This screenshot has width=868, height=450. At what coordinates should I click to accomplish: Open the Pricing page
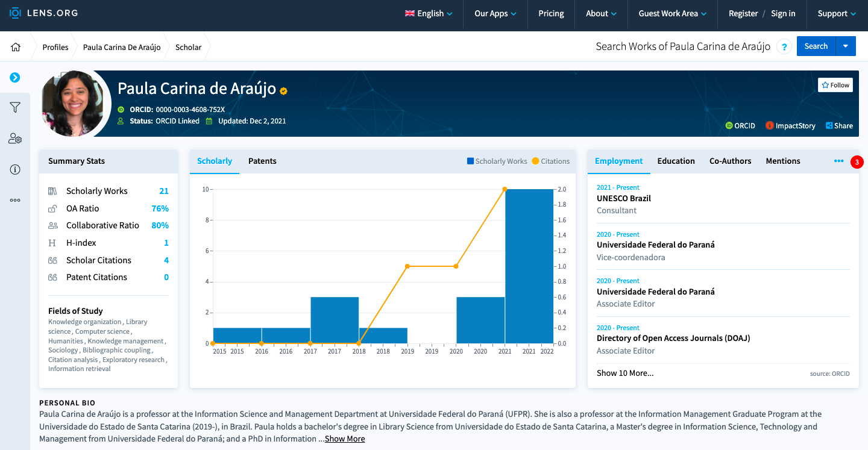point(551,13)
